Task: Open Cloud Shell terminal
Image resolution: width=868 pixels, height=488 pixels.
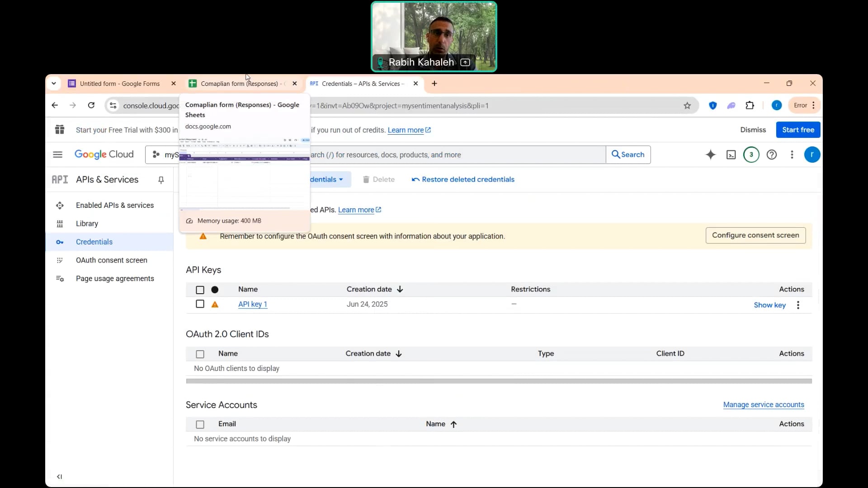Action: click(731, 155)
